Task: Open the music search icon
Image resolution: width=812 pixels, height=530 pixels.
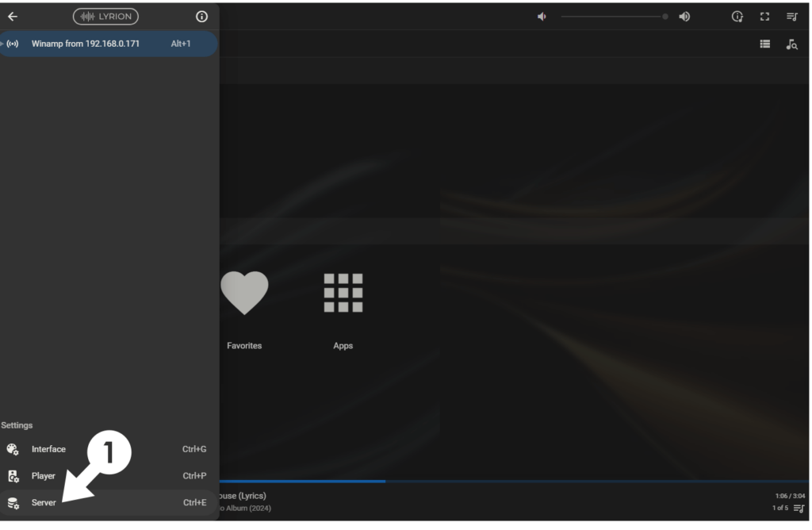Action: (791, 44)
